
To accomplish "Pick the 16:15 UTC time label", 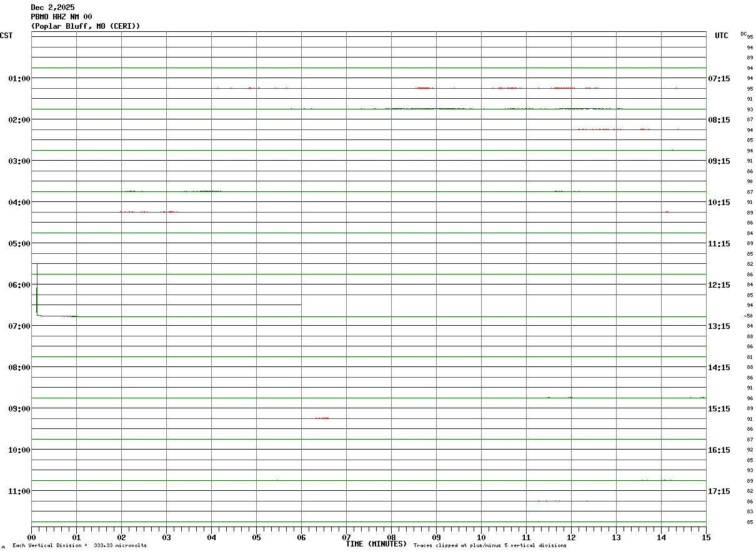I will (719, 450).
